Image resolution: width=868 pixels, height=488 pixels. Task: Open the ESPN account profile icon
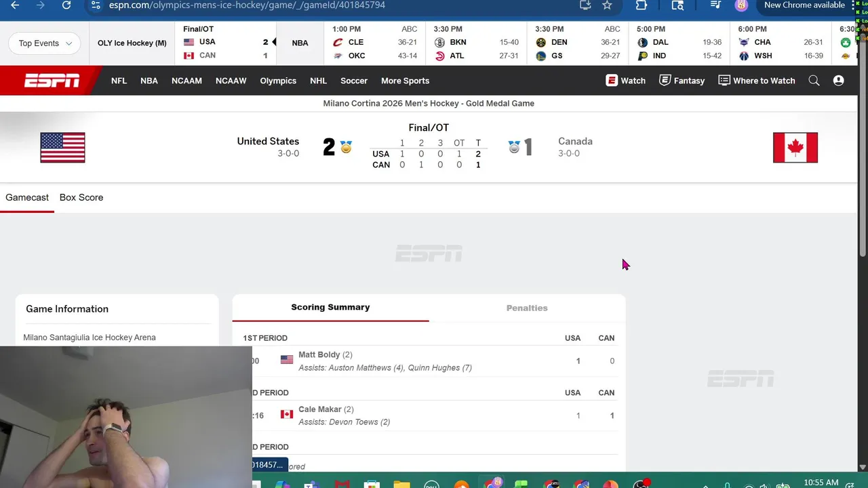[838, 81]
